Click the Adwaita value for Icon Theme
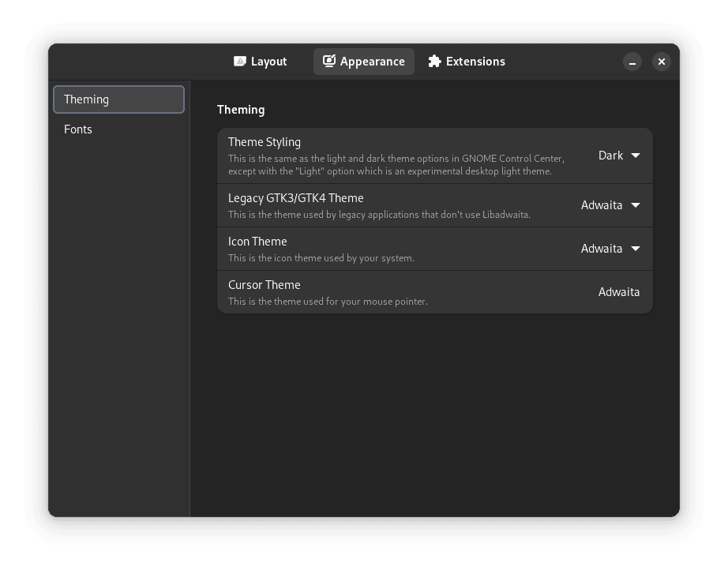Image resolution: width=728 pixels, height=570 pixels. click(x=602, y=249)
